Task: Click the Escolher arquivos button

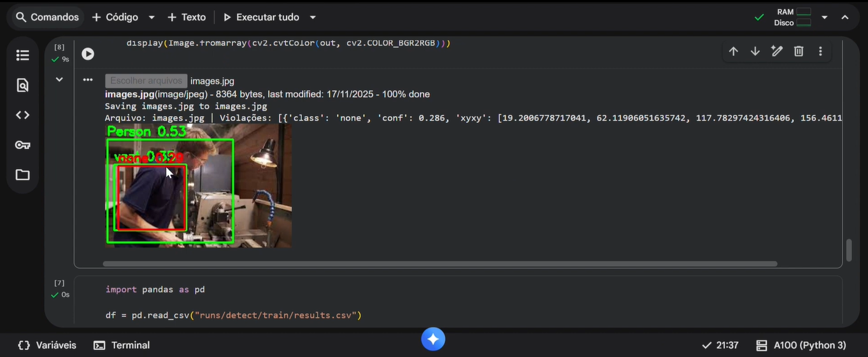Action: pos(146,81)
